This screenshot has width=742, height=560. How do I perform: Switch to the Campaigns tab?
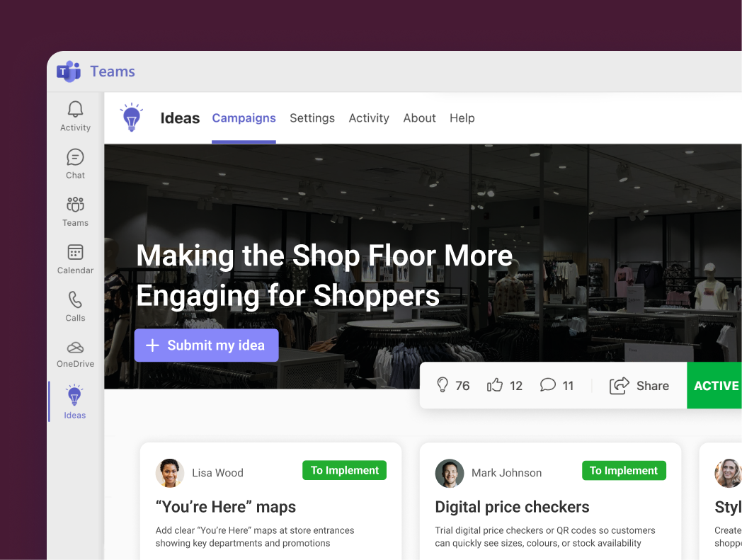(x=244, y=118)
